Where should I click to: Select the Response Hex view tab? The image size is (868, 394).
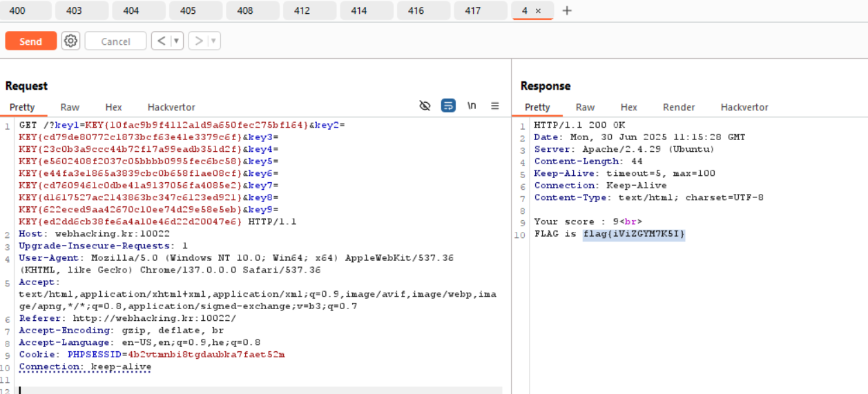coord(629,107)
